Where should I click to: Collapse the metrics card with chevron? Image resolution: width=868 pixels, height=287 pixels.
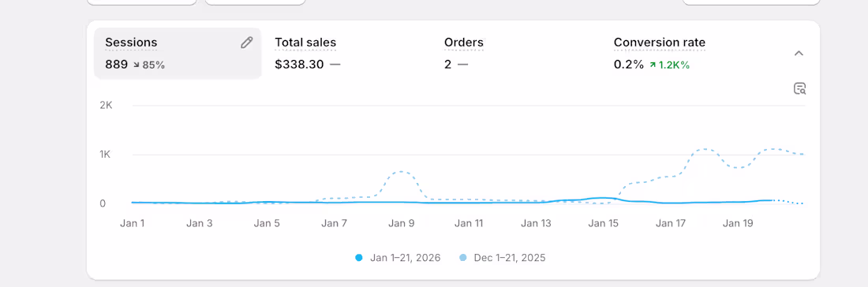pyautogui.click(x=799, y=54)
